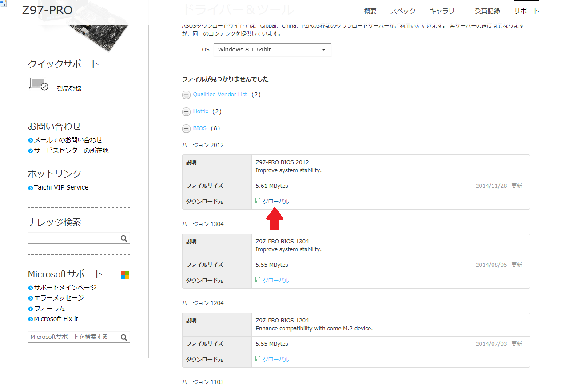
Task: Click the product registration laptop icon
Action: [x=39, y=84]
